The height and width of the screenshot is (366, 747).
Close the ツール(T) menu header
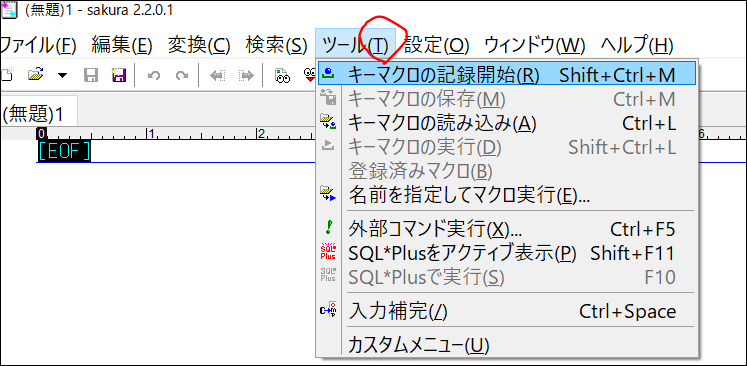pos(355,45)
